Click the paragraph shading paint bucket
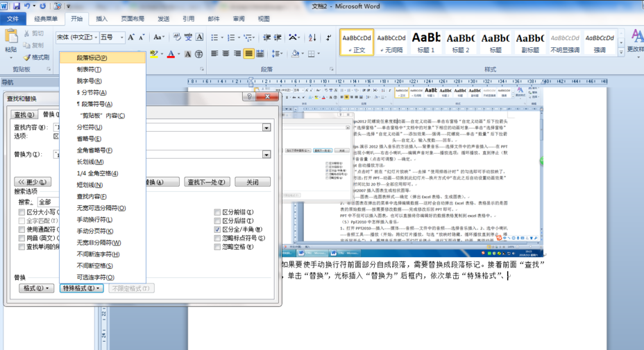Image resolution: width=644 pixels, height=350 pixels. click(x=295, y=54)
